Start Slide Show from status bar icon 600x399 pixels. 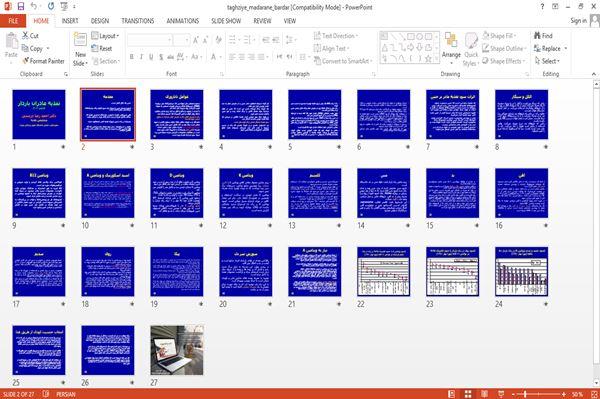point(501,394)
